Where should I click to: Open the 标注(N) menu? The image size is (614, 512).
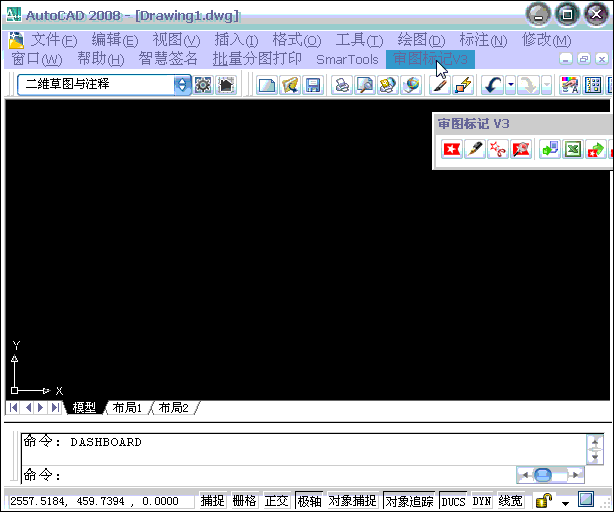point(483,40)
